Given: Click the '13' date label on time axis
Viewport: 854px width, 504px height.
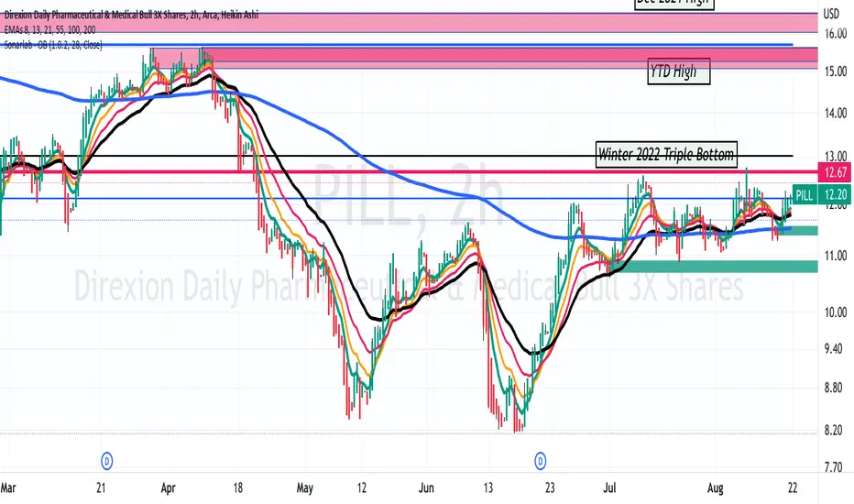Looking at the screenshot, I should pyautogui.click(x=488, y=488).
